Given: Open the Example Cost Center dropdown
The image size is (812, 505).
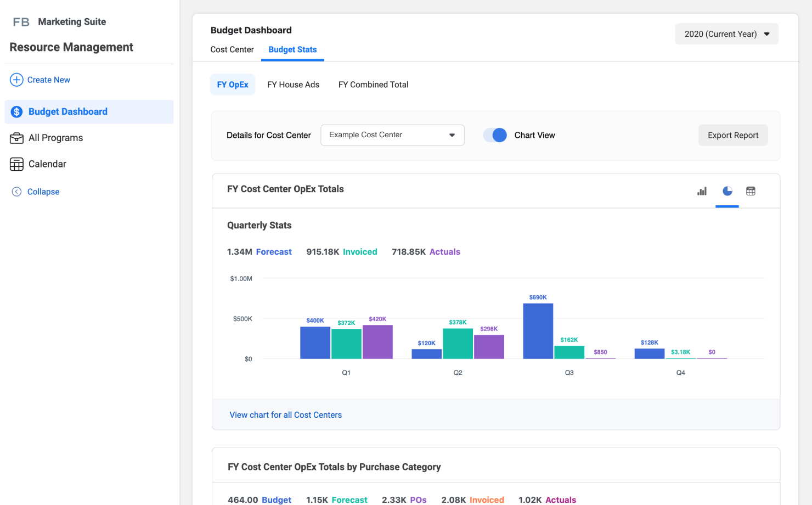Looking at the screenshot, I should [392, 135].
